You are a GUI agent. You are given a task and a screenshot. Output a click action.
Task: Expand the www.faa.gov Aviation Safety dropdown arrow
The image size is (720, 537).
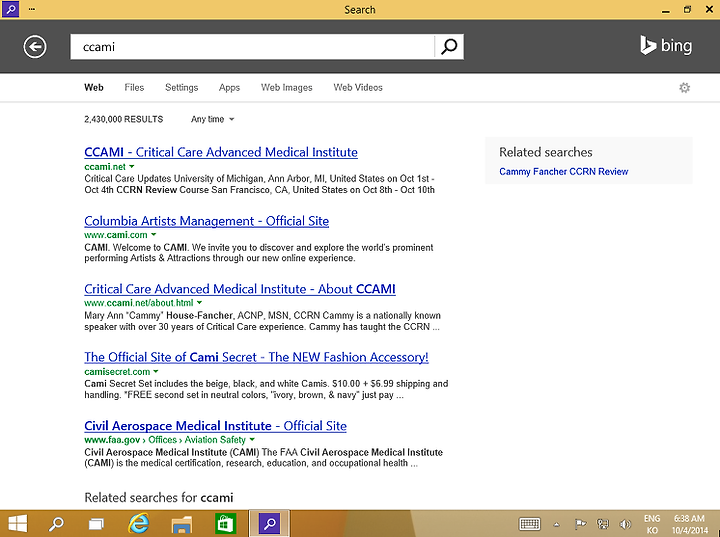click(x=252, y=440)
